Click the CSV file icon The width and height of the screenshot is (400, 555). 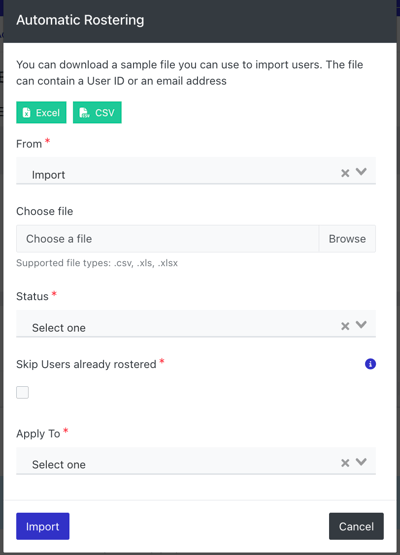(x=84, y=113)
